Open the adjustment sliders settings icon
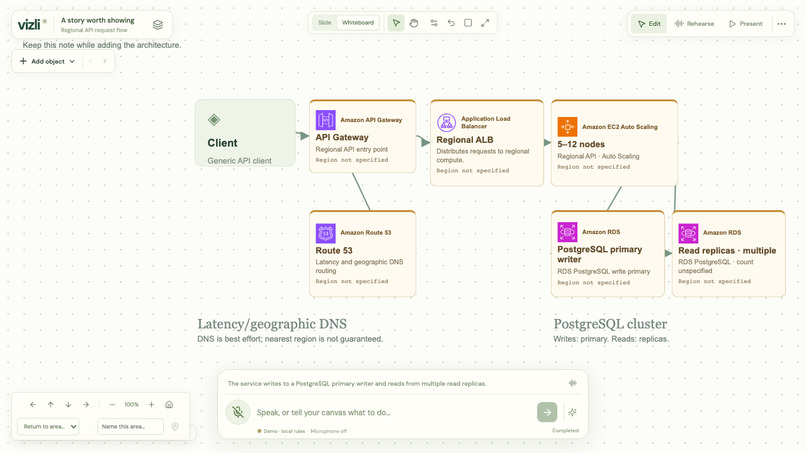 click(x=434, y=23)
